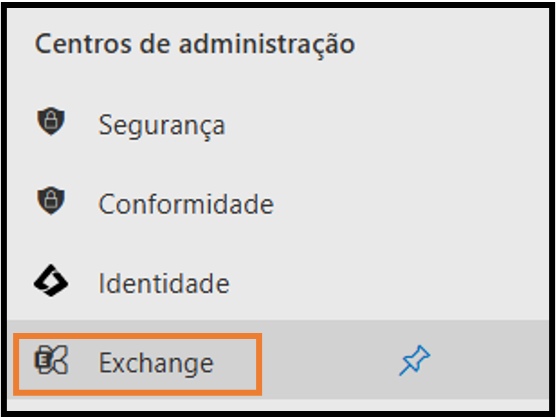Click the Segurança text label
Viewport: 557px width, 420px height.
click(x=162, y=126)
